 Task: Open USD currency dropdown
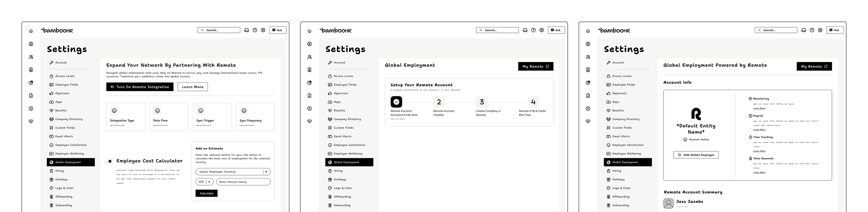205,182
